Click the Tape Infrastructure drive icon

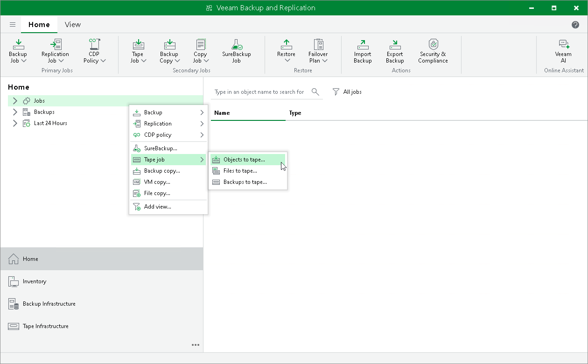[14, 326]
